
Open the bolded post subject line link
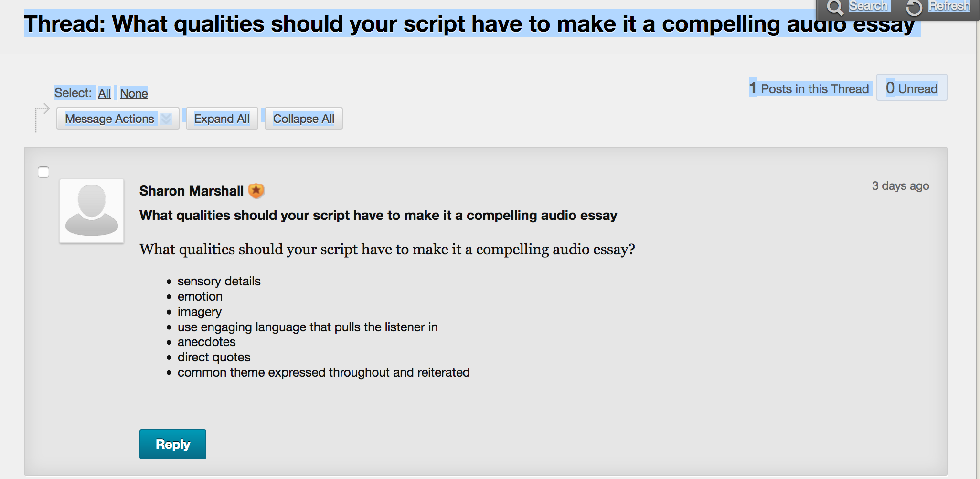tap(378, 215)
